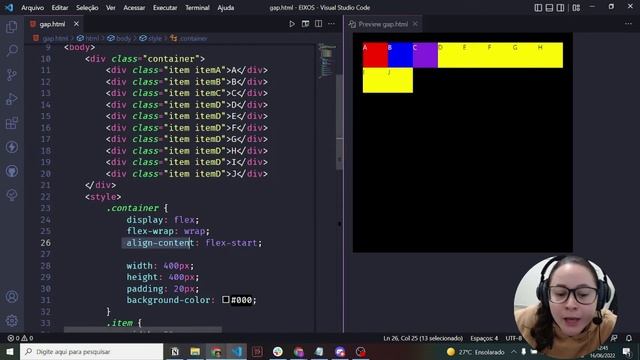Click the #000 color swatch in code
This screenshot has height=360, width=640.
tap(226, 300)
